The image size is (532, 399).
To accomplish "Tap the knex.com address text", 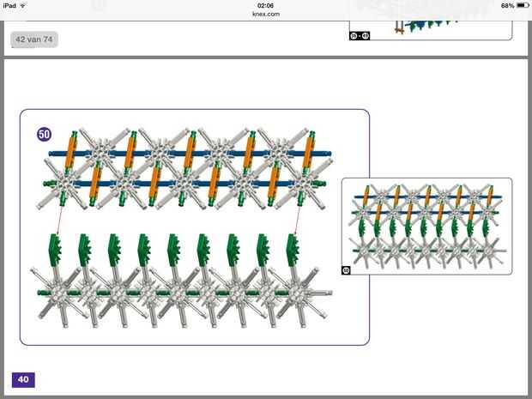I will pos(266,14).
